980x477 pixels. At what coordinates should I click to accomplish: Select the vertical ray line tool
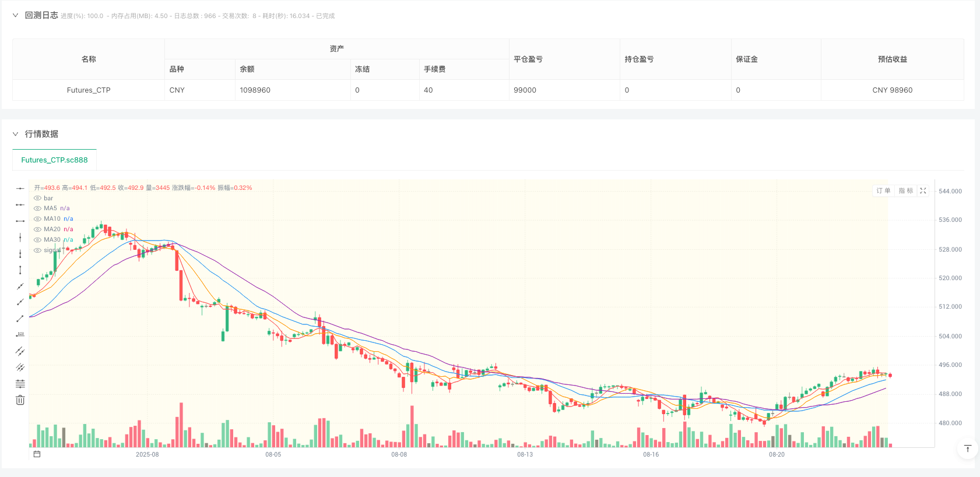click(20, 253)
